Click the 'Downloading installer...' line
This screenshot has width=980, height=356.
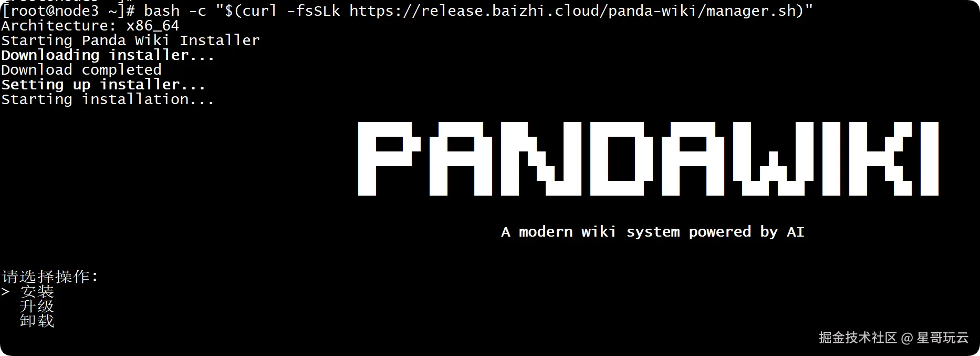pos(108,55)
